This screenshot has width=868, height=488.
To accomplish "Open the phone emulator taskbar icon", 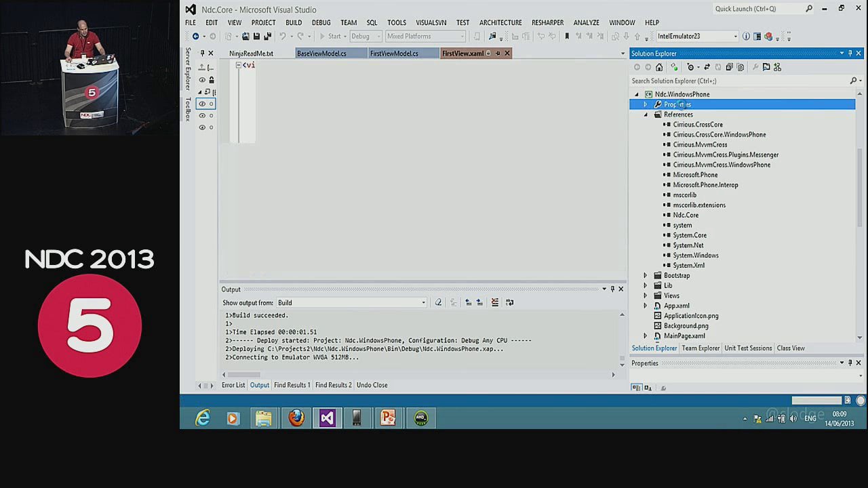I will [x=357, y=418].
